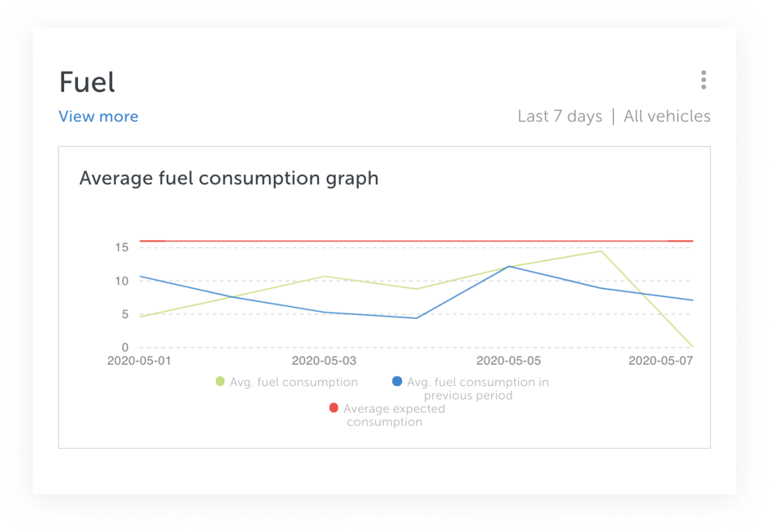
Task: Click the Average fuel consumption graph title
Action: pyautogui.click(x=229, y=179)
